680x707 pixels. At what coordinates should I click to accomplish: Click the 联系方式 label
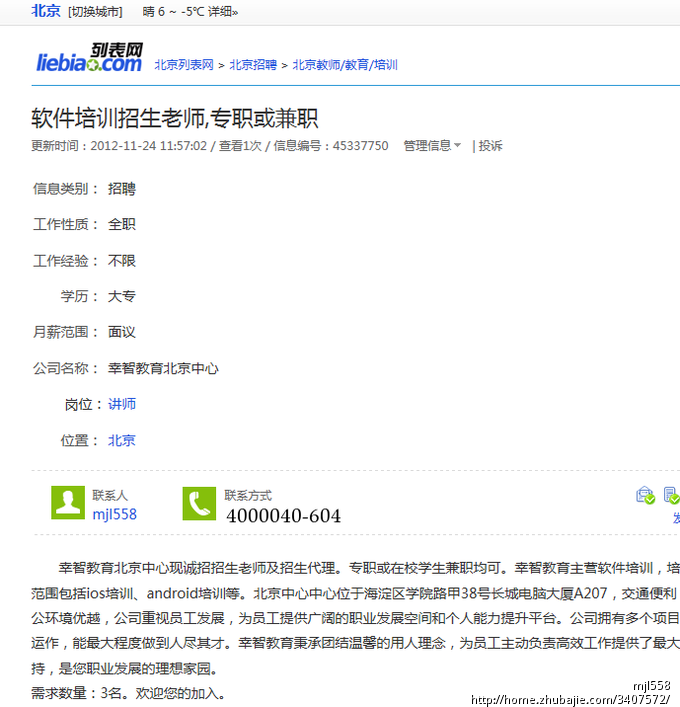pyautogui.click(x=248, y=496)
